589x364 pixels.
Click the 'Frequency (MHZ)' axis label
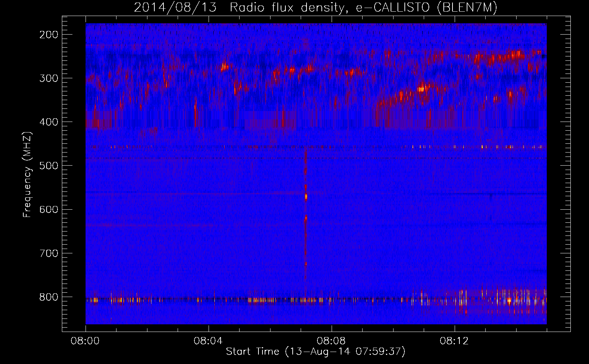pyautogui.click(x=27, y=174)
